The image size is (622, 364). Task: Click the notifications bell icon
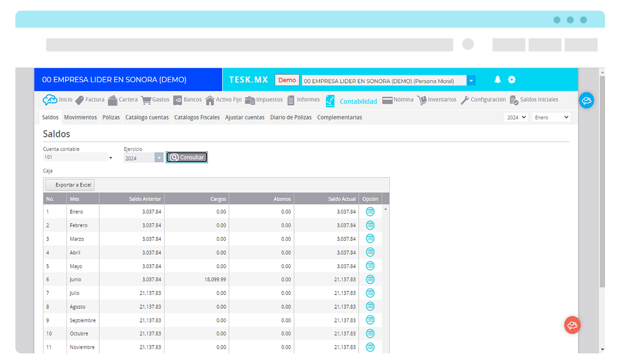(x=497, y=80)
